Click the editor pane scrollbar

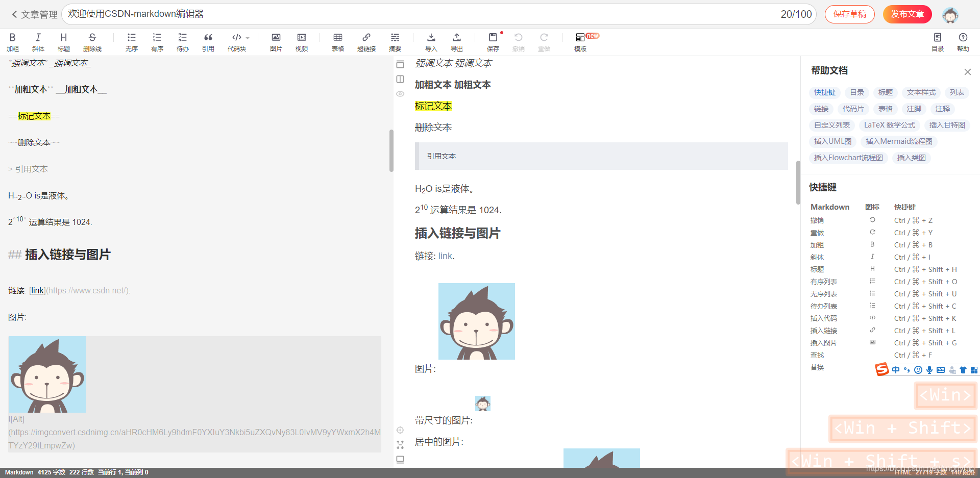tap(391, 150)
